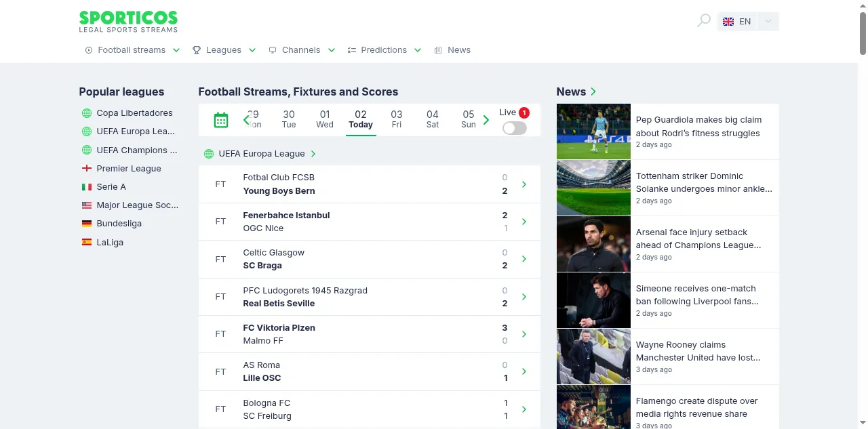Screen dimensions: 868x429
Task: Go to previous dates arrow
Action: pyautogui.click(x=247, y=120)
